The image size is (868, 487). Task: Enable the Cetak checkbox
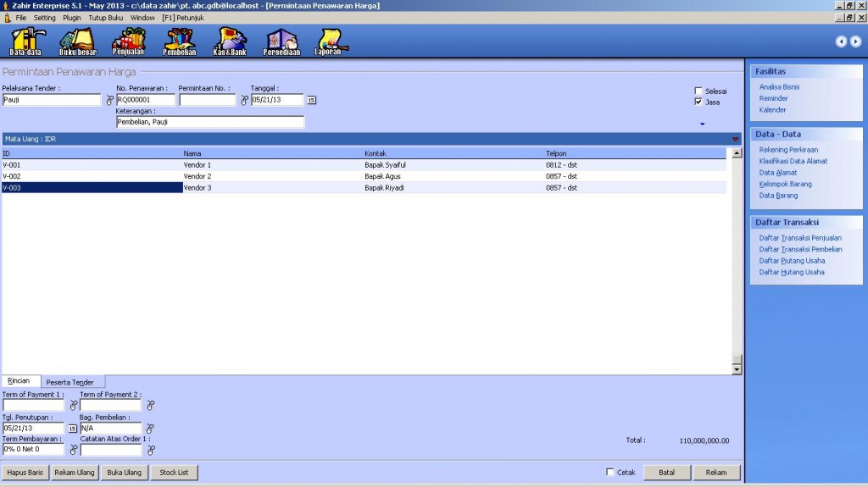point(610,472)
